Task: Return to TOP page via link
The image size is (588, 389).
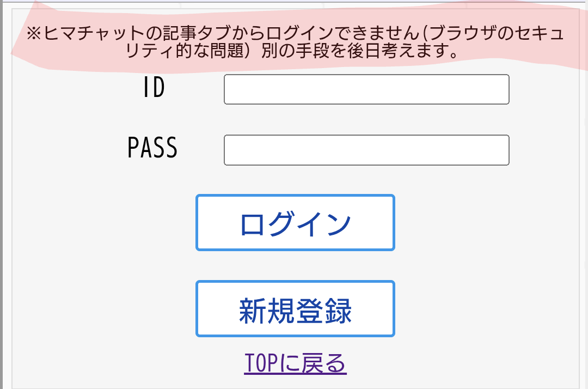Action: [295, 363]
